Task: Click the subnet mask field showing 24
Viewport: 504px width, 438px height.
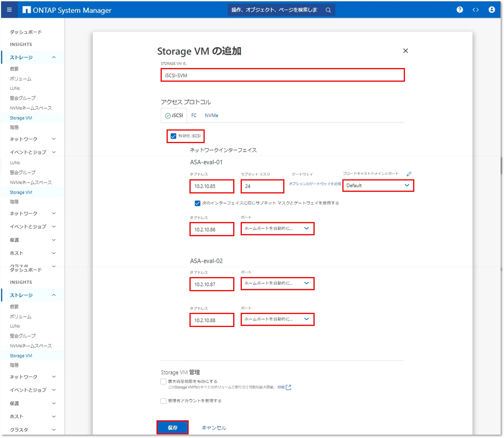Action: pyautogui.click(x=263, y=187)
